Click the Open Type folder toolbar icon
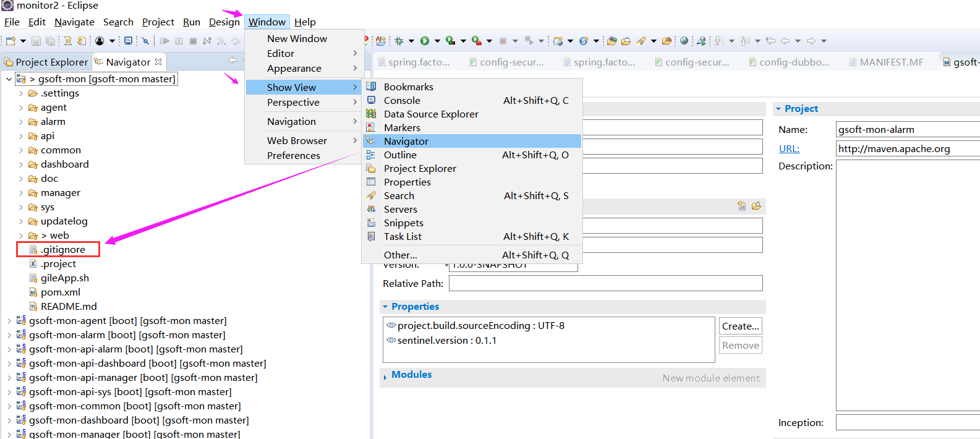 [611, 41]
